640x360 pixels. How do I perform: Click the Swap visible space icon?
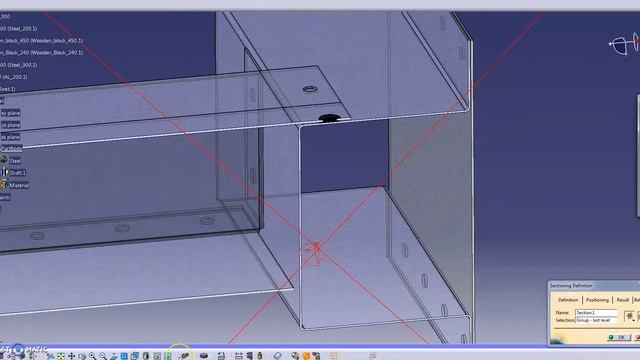point(168,356)
